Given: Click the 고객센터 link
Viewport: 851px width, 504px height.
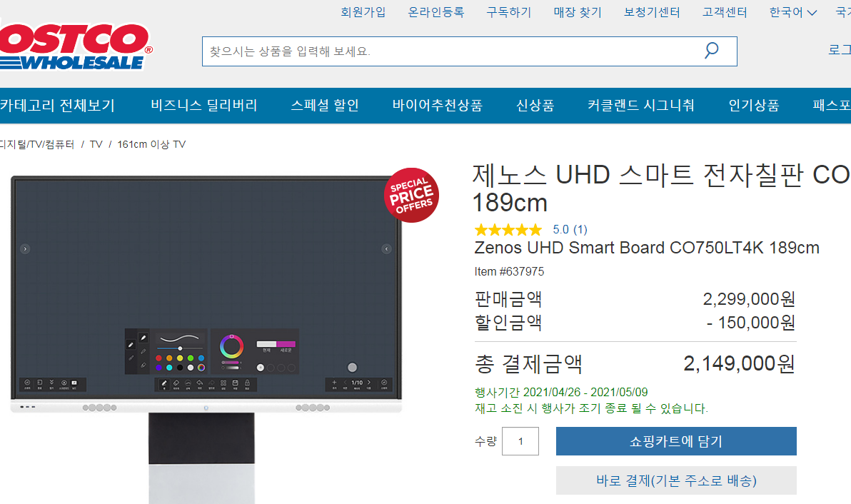Looking at the screenshot, I should [725, 12].
